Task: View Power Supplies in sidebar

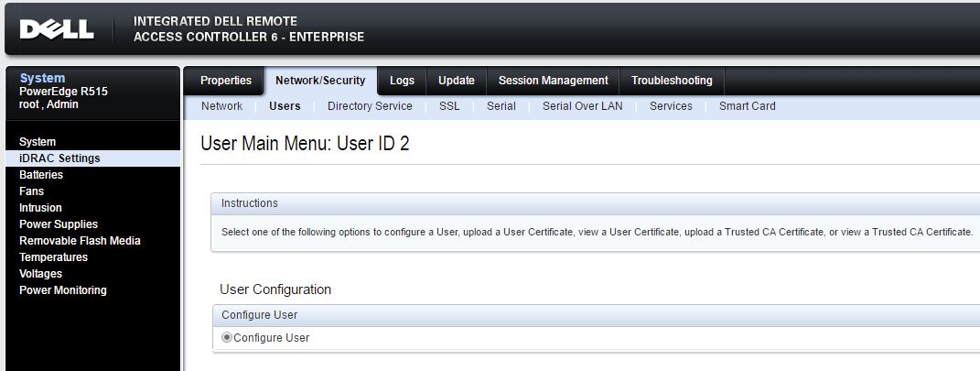Action: click(59, 224)
